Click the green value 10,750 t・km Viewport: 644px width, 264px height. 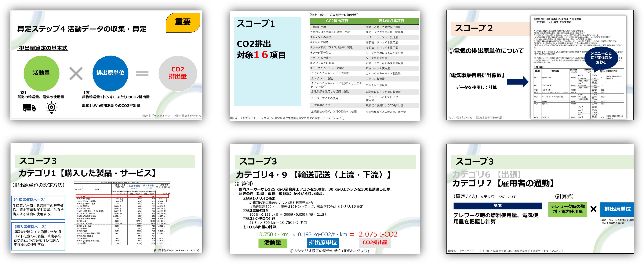272,235
